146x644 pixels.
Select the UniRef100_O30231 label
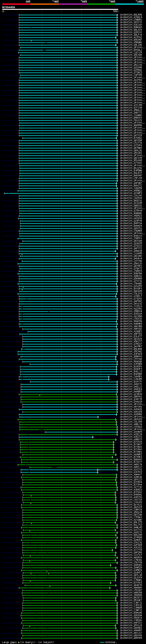131,543
